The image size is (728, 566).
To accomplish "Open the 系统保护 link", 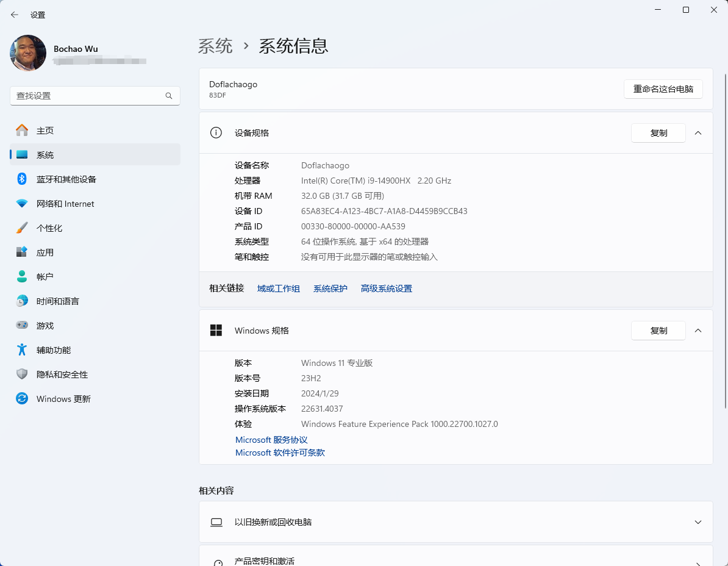I will coord(330,288).
